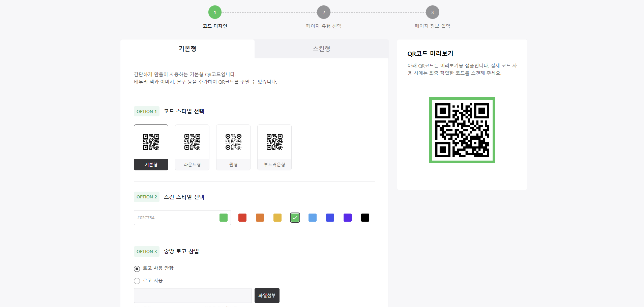Click the 코드 스타일 선택 heading
Screen dimensions: 644x307
(184, 111)
